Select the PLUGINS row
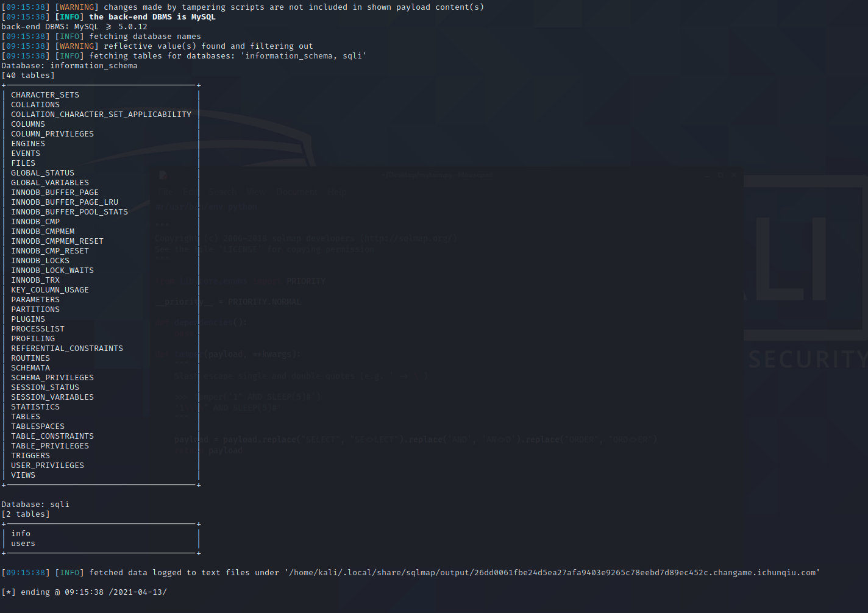Image resolution: width=868 pixels, height=613 pixels. (28, 319)
